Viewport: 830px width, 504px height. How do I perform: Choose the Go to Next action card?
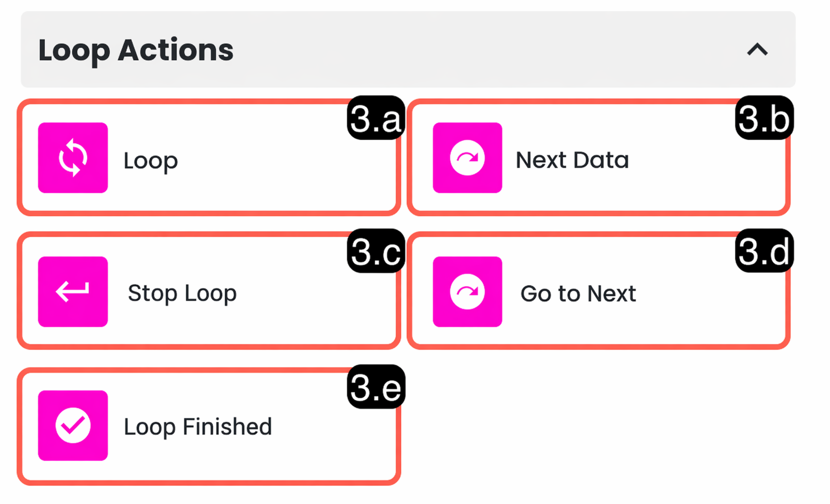(x=598, y=291)
